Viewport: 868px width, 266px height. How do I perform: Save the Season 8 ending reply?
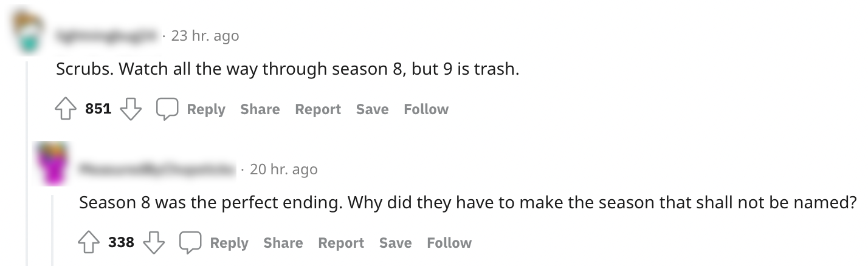point(395,243)
